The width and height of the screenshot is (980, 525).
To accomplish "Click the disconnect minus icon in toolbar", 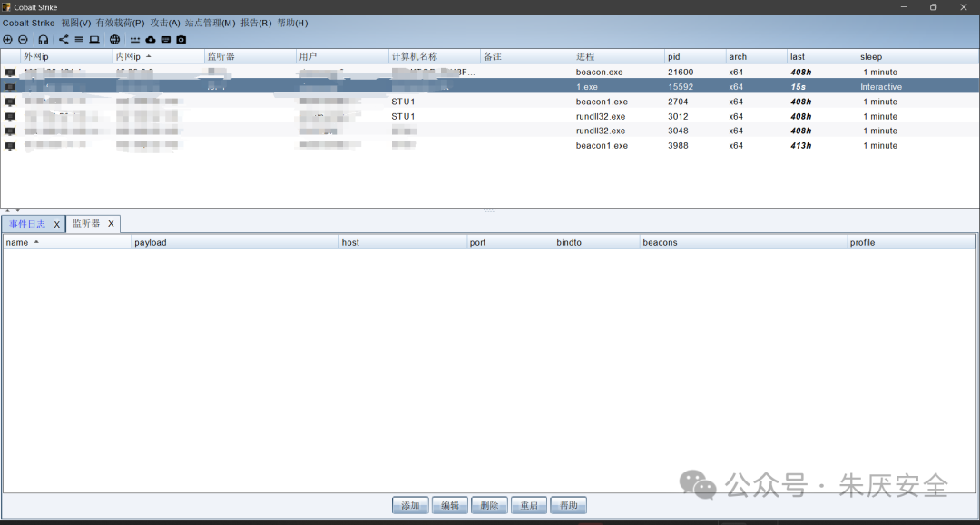I will [23, 39].
